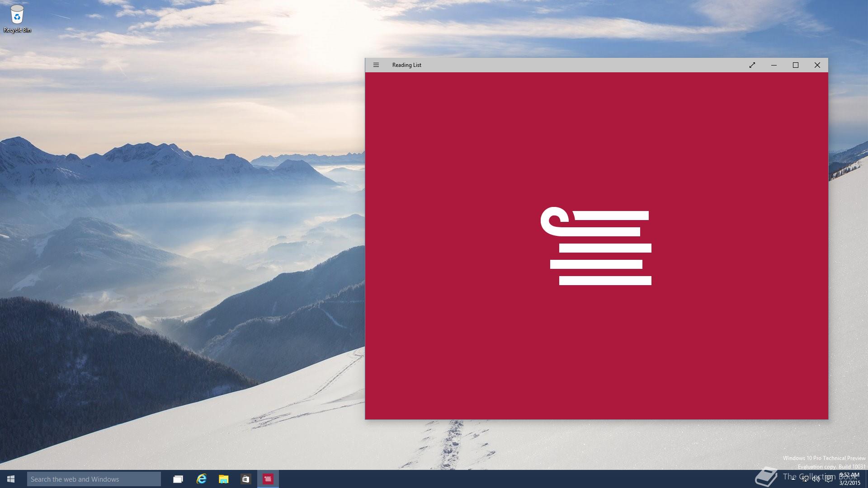Open the Start menu
This screenshot has width=868, height=488.
tap(11, 479)
